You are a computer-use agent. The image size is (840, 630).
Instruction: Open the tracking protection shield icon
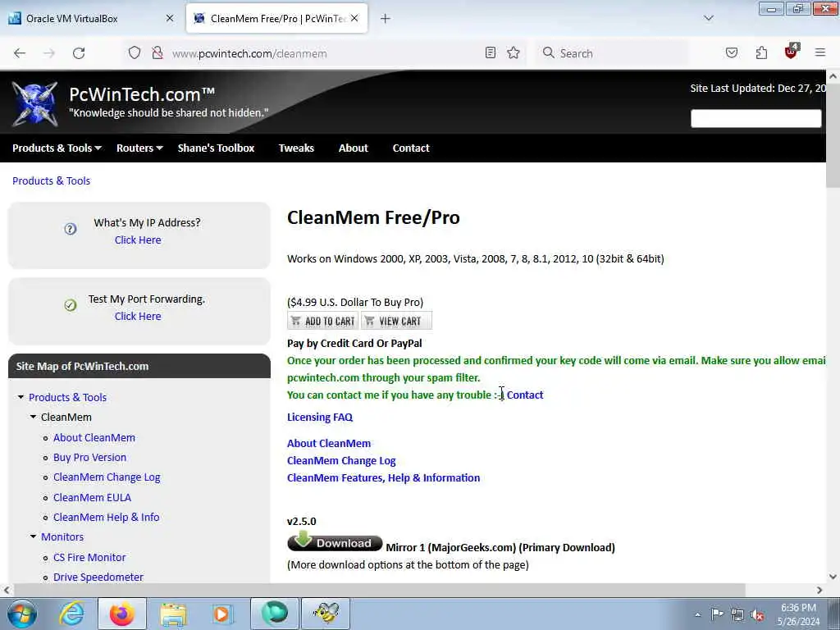click(x=135, y=52)
